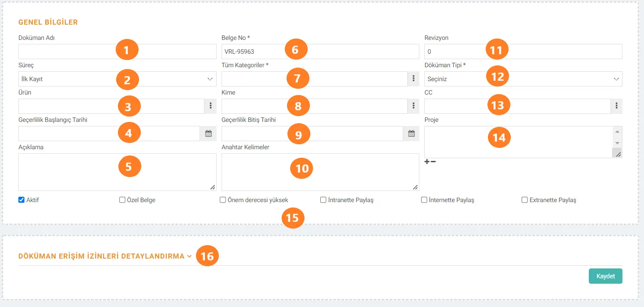Click the minus icon under Proje
Image resolution: width=644 pixels, height=307 pixels.
pos(433,161)
